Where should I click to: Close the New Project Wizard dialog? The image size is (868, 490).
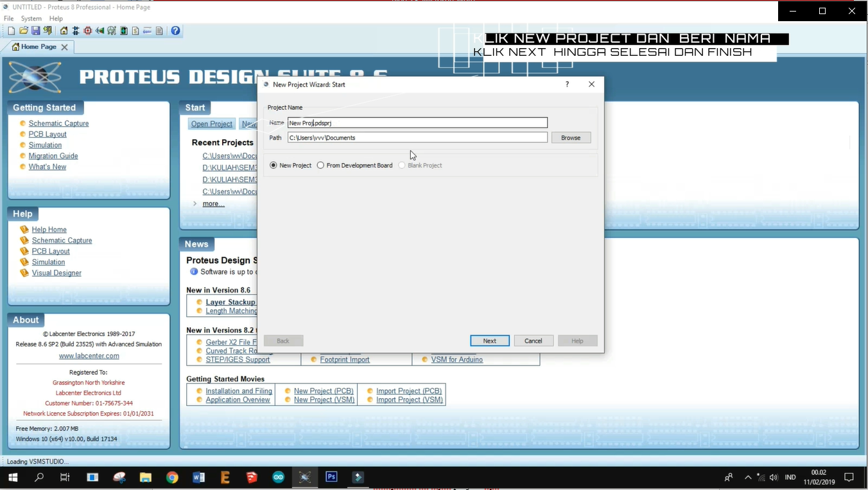(591, 84)
